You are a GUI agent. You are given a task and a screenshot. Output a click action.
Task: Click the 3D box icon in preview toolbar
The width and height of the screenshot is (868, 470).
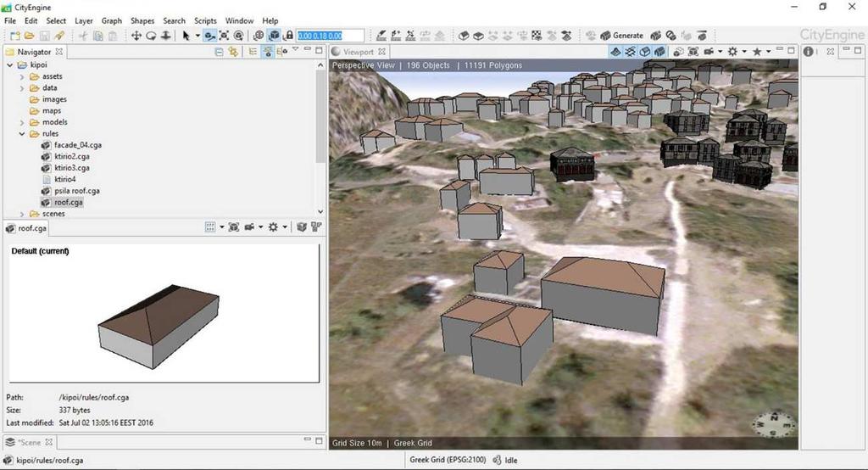(302, 227)
